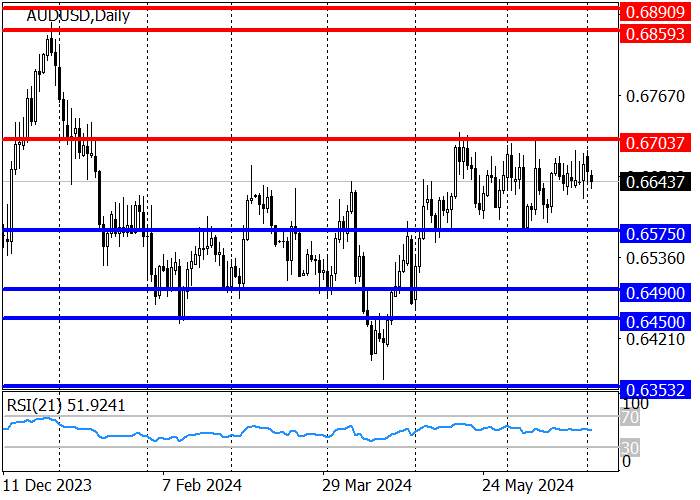Click the 24 May 2024 date label
The height and width of the screenshot is (500, 700).
pos(528,485)
